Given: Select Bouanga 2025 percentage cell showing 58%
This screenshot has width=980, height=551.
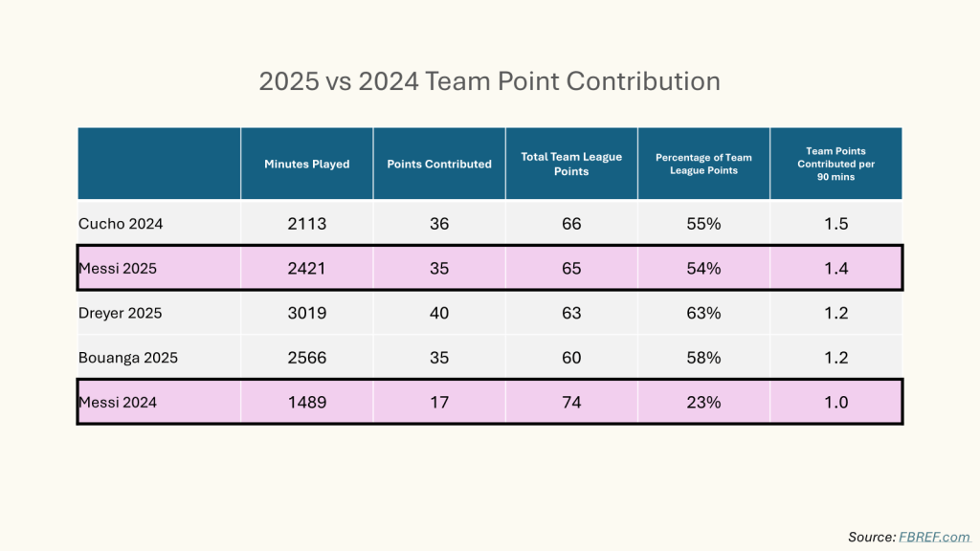Looking at the screenshot, I should point(703,358).
